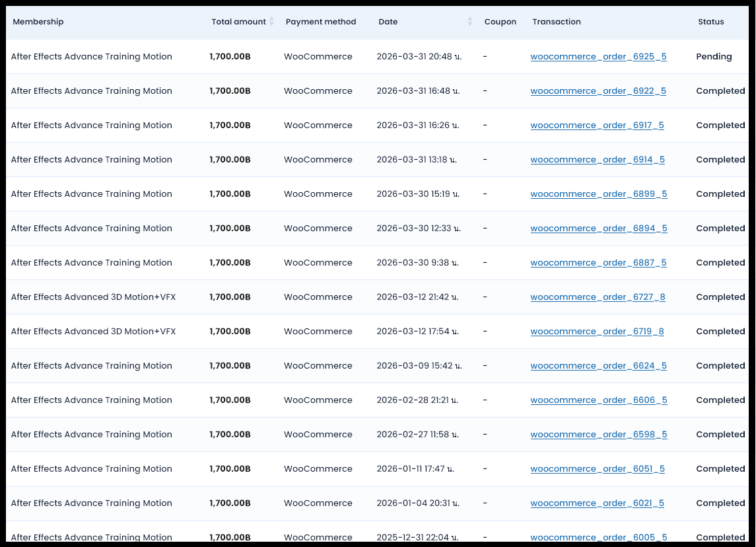The width and height of the screenshot is (756, 547).
Task: Open woocommerce_order_6894_5 transaction details
Action: point(598,229)
